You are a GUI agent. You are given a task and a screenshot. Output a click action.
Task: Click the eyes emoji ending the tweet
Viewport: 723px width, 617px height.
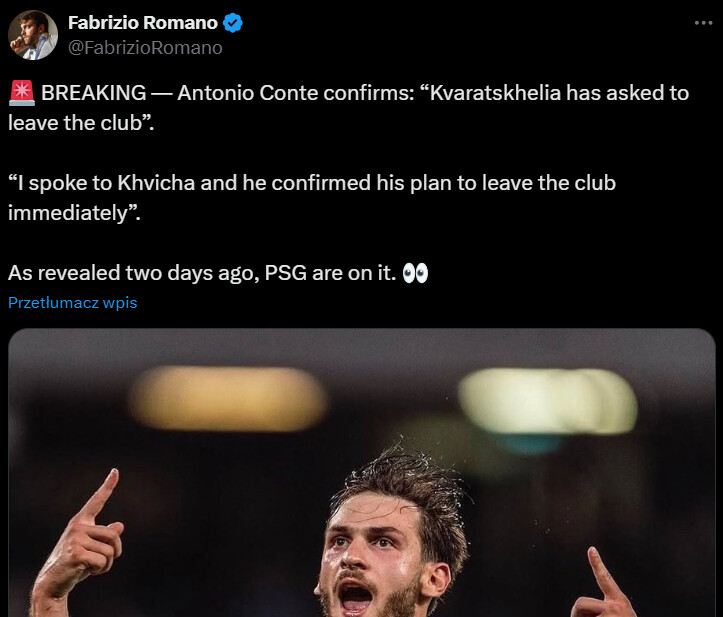414,273
